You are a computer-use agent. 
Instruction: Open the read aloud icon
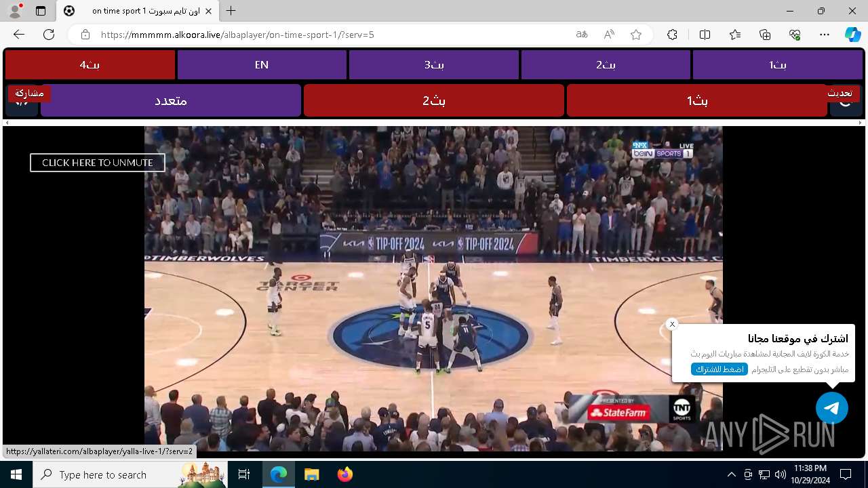point(609,35)
